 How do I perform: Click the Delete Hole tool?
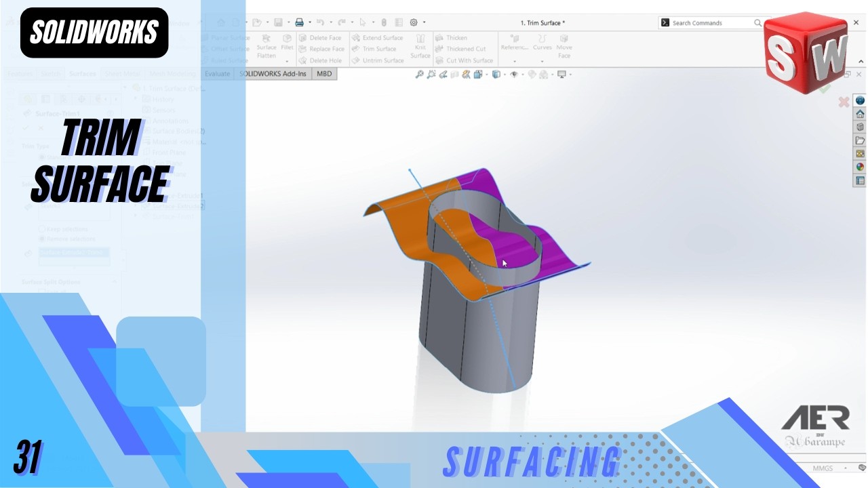(320, 60)
